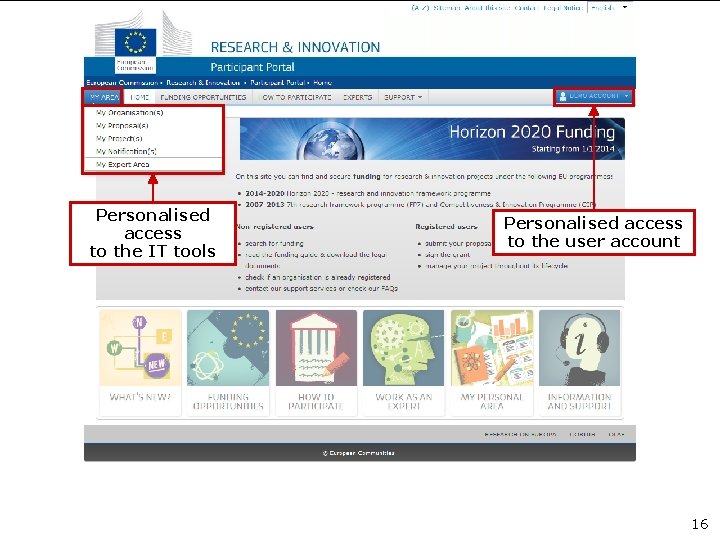Click the '2014-2020 Horizon 2020' programme line
The height and width of the screenshot is (540, 720).
tap(368, 193)
